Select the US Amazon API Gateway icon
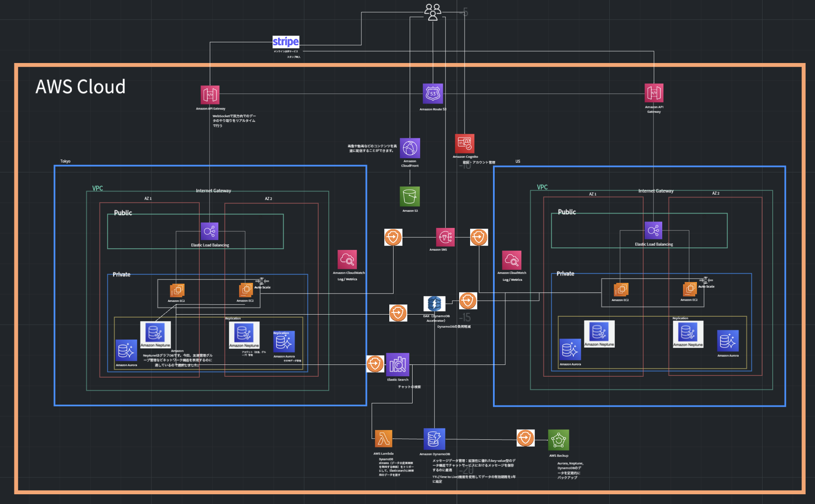 click(x=654, y=93)
